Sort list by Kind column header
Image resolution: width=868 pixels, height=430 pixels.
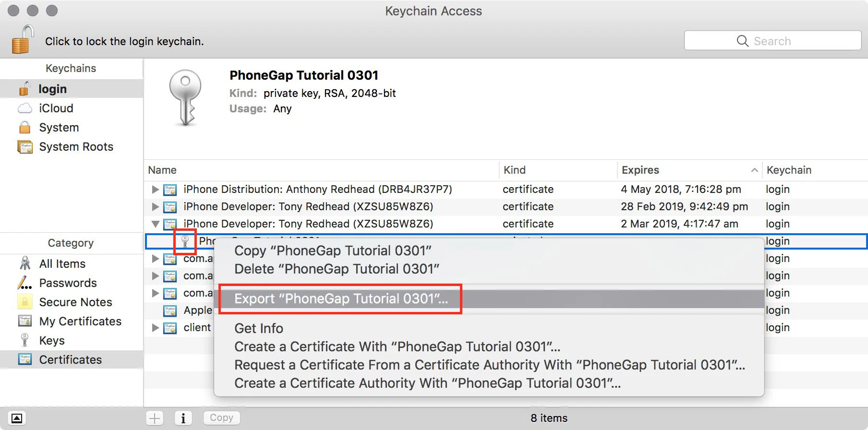tap(558, 170)
